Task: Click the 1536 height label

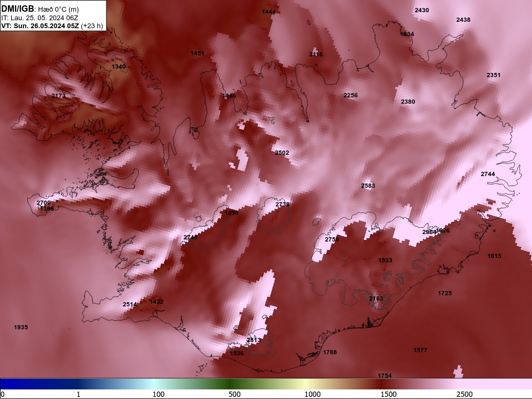Action: pos(237,353)
